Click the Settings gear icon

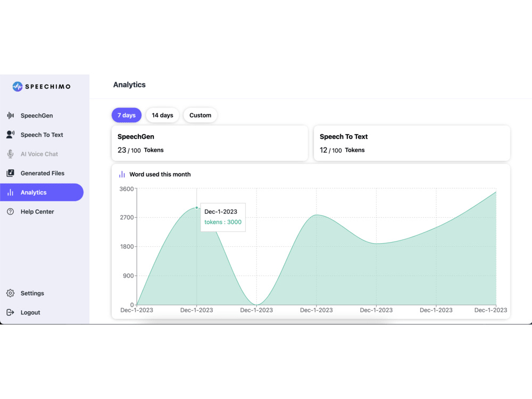[11, 293]
